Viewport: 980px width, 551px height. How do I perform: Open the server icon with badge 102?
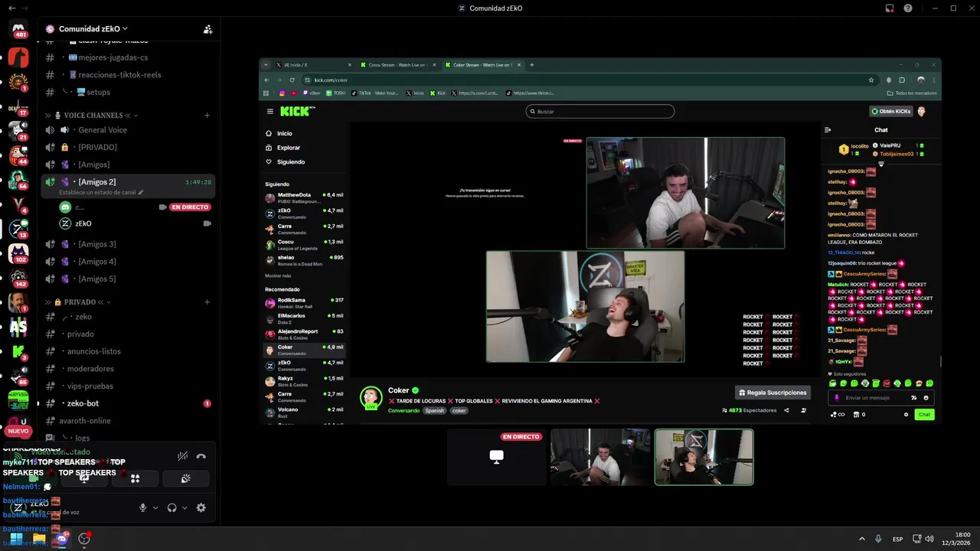[x=18, y=253]
